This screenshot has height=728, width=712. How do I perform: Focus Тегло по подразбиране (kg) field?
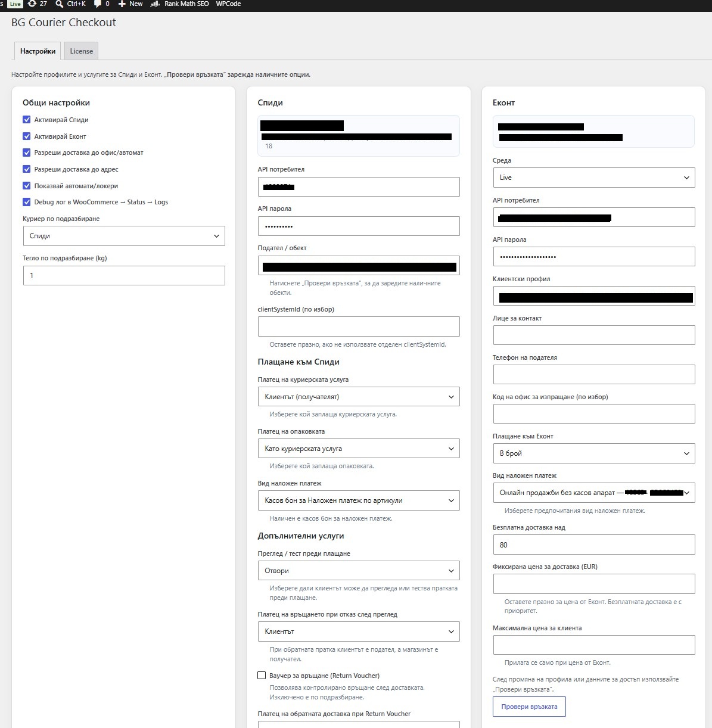pyautogui.click(x=124, y=275)
